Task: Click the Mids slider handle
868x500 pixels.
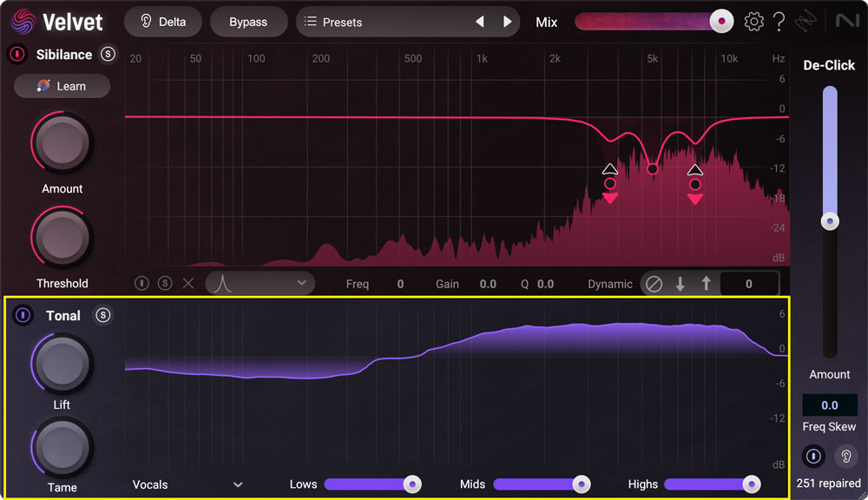Action: [x=582, y=484]
